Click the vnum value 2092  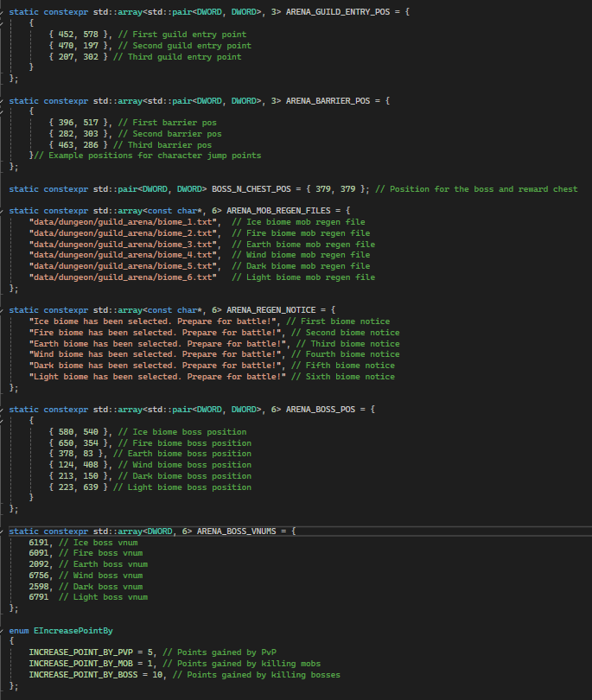[38, 564]
